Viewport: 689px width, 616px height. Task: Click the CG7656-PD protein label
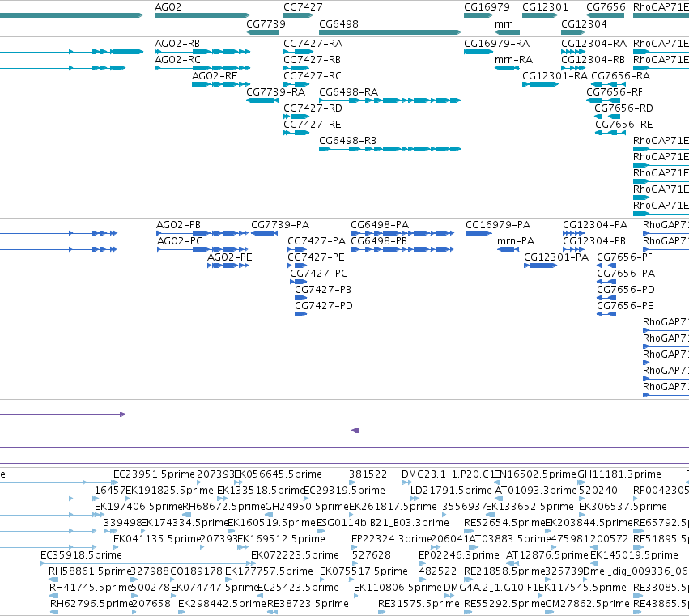626,290
